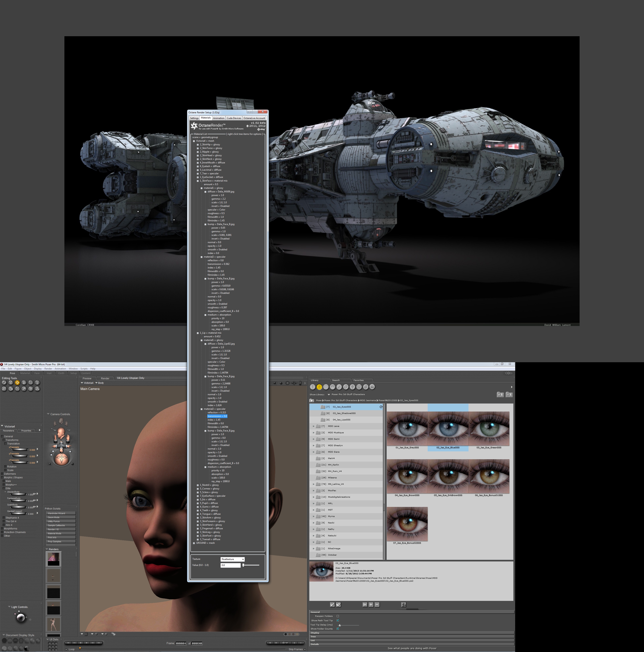Open the Light category in Library

pos(352,387)
